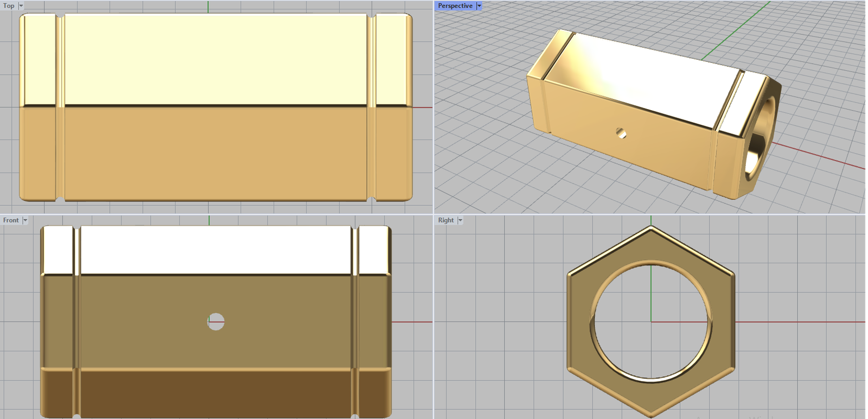Click the Right viewport title label

pos(445,220)
